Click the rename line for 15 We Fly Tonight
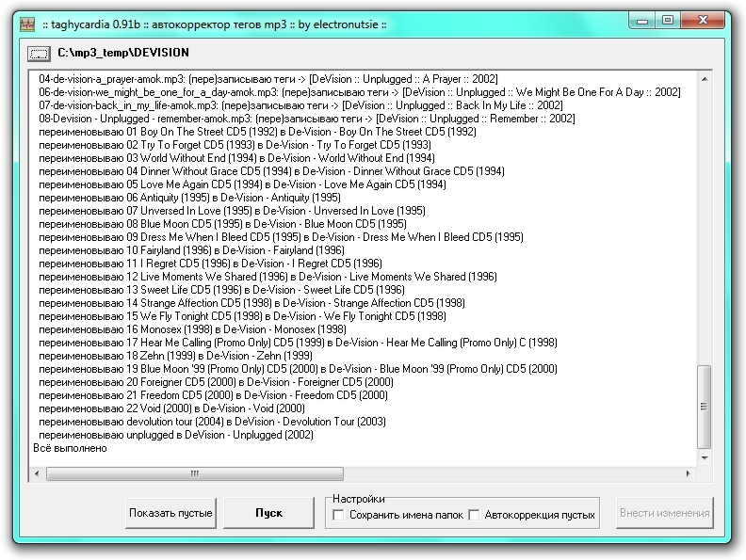 (243, 316)
